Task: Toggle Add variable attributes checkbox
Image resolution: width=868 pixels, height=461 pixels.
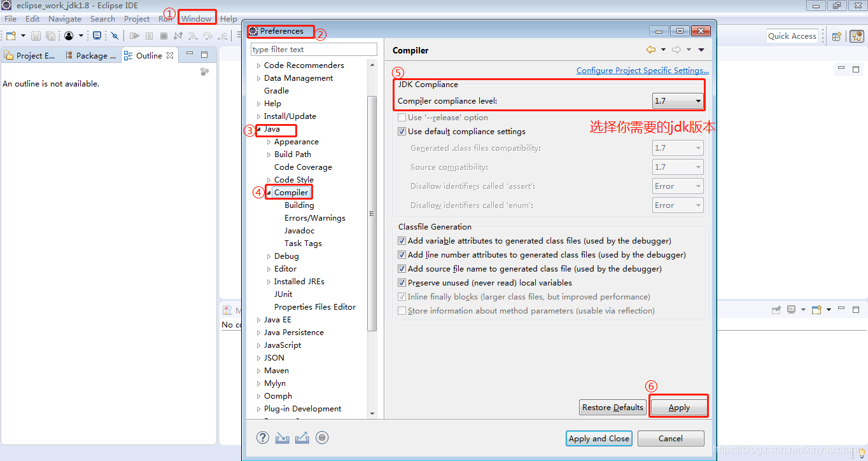Action: click(x=402, y=241)
